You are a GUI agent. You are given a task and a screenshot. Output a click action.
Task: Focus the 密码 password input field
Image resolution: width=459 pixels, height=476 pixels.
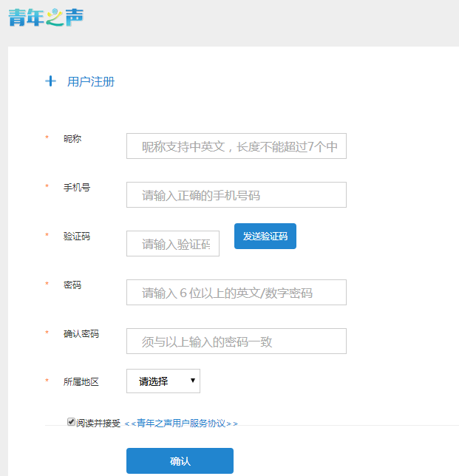pos(236,293)
